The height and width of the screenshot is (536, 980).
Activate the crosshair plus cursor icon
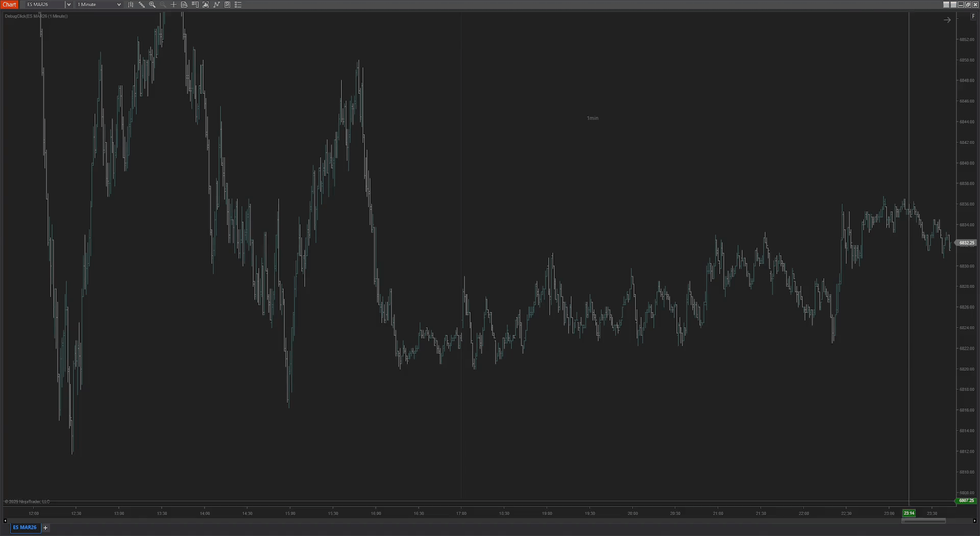click(174, 5)
